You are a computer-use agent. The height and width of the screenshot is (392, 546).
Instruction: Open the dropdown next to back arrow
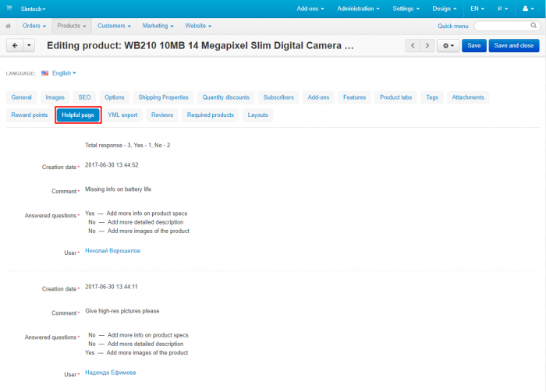(x=29, y=45)
